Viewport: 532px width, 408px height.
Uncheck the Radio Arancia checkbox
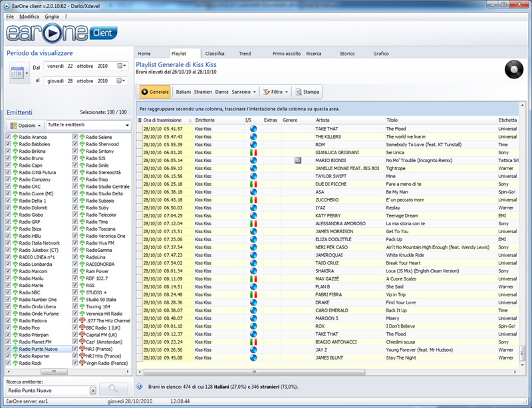(x=8, y=137)
